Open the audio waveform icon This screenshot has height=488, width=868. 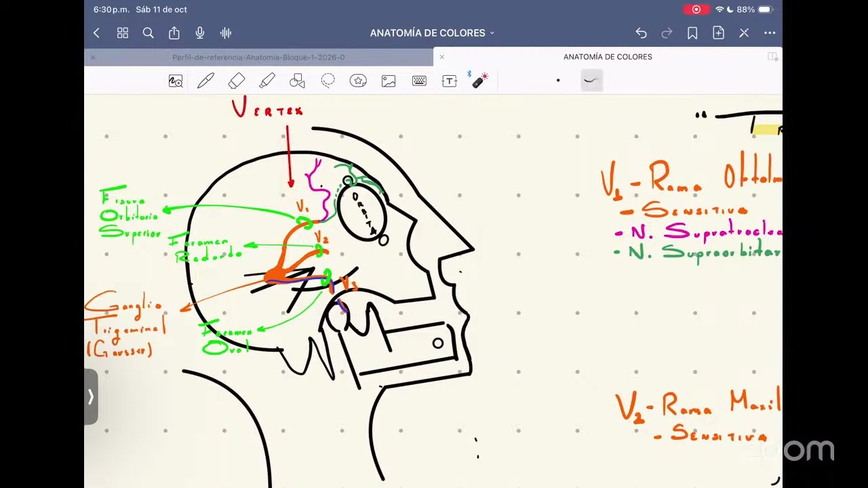226,33
